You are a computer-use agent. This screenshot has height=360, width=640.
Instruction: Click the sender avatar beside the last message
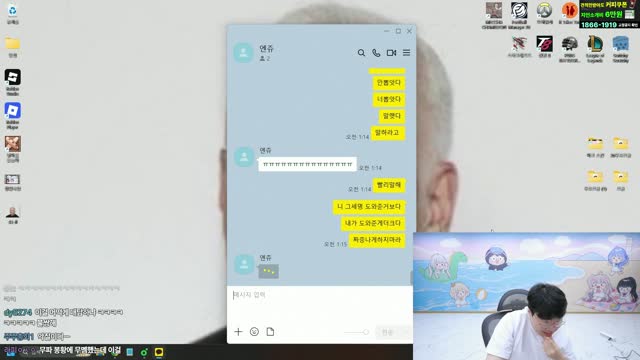click(244, 264)
